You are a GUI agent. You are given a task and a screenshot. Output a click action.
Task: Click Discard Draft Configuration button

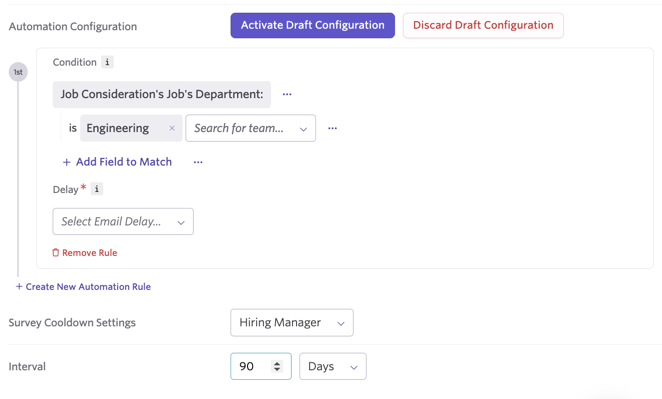coord(483,25)
